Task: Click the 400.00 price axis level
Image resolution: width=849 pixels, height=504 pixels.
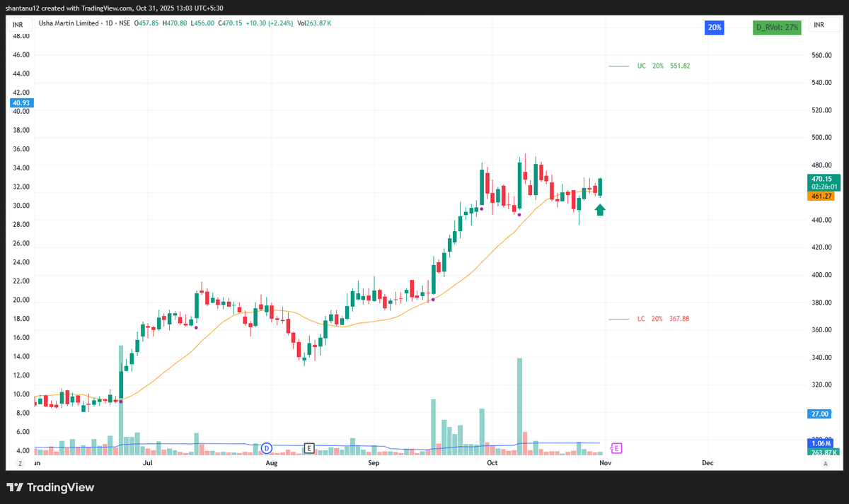Action: click(x=821, y=275)
